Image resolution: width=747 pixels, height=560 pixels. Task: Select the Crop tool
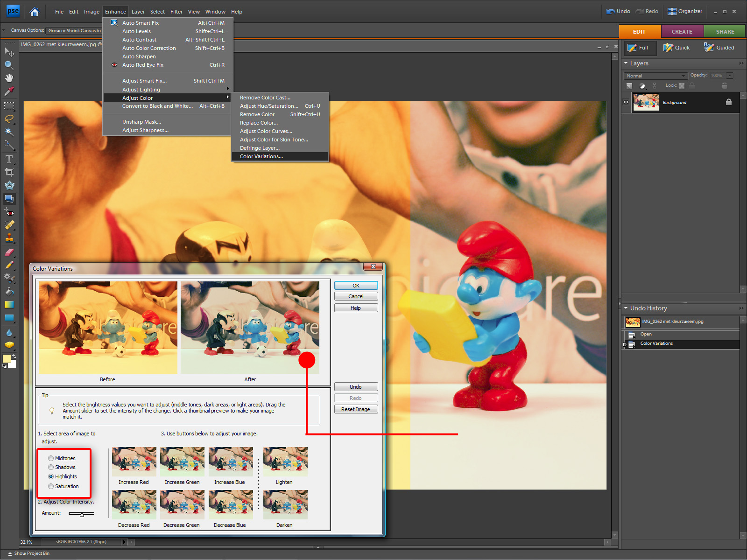coord(9,172)
